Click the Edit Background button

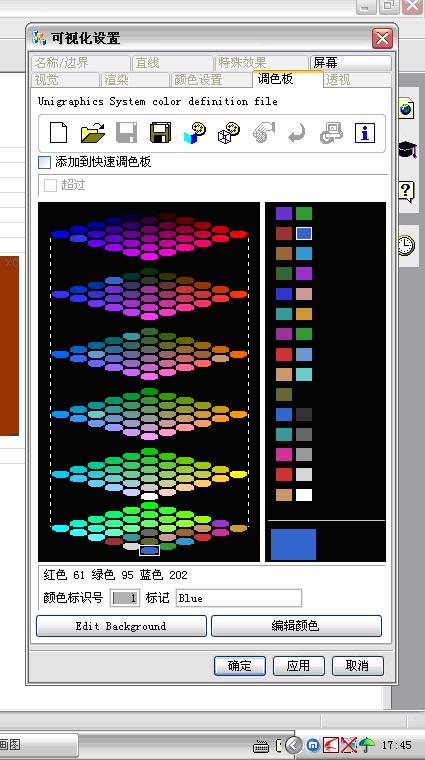(121, 626)
